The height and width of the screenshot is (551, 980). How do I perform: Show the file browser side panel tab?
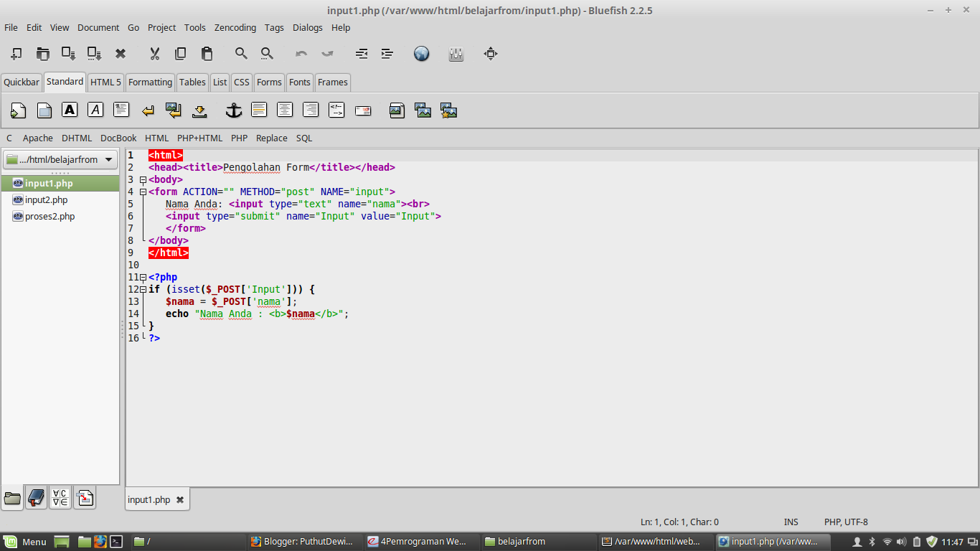(x=12, y=497)
